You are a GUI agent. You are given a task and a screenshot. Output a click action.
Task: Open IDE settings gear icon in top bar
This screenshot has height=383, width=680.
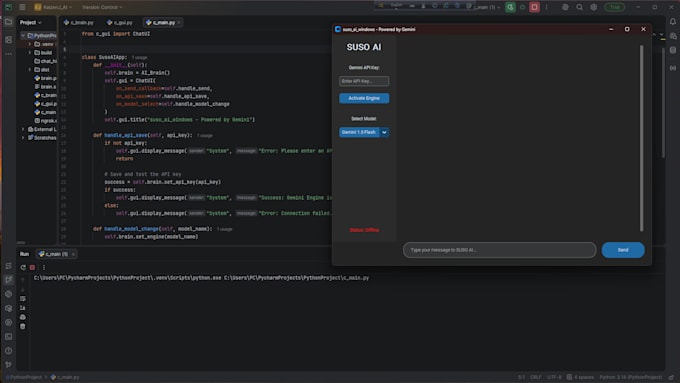coord(594,7)
